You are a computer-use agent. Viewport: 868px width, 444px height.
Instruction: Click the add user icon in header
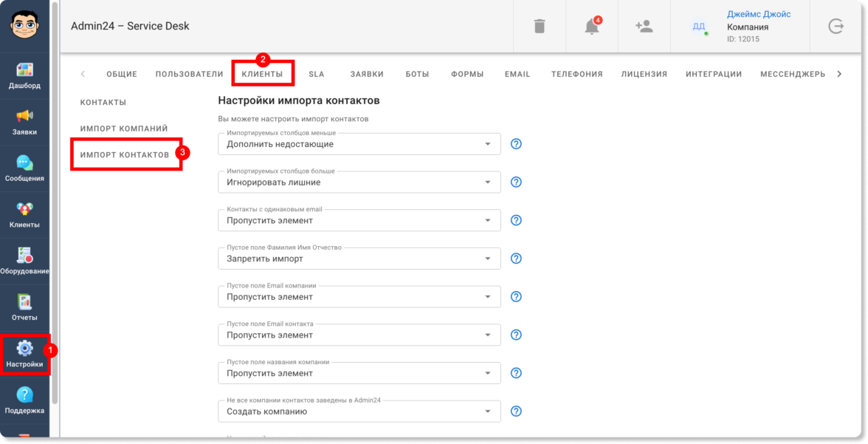[644, 27]
